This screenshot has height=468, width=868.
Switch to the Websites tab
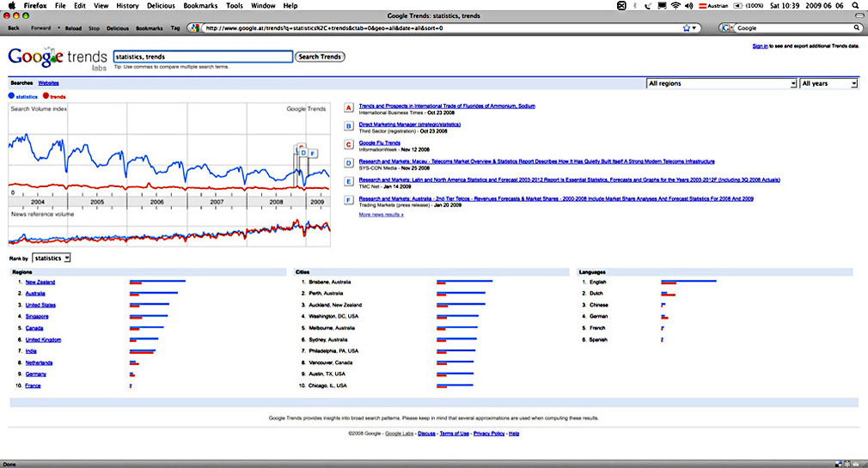49,83
